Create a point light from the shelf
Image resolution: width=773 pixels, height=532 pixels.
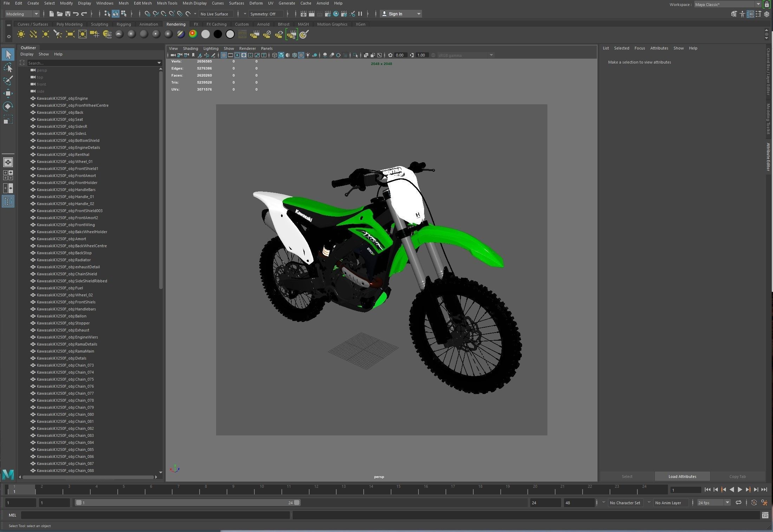[x=46, y=34]
